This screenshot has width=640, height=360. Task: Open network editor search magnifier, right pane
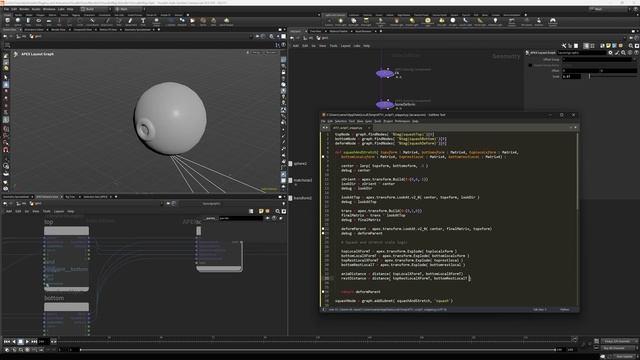(630, 46)
